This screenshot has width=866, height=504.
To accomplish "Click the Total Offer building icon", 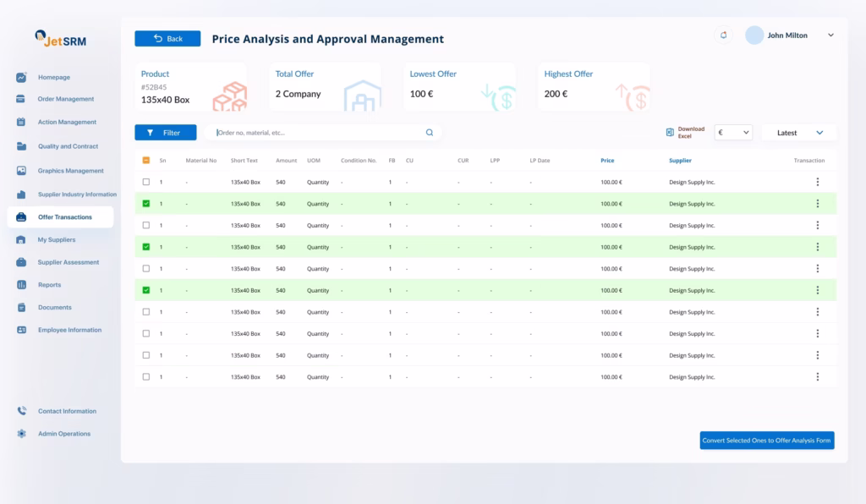I will tap(362, 96).
